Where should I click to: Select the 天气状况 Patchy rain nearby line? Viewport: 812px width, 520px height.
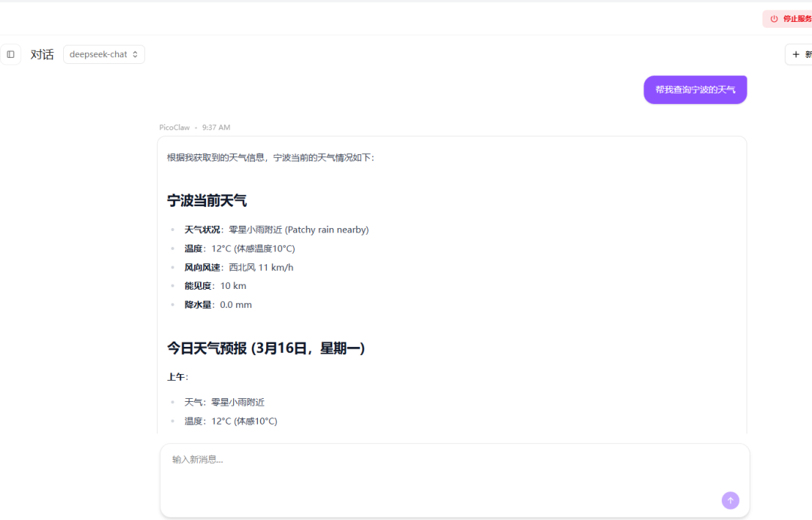click(x=277, y=230)
